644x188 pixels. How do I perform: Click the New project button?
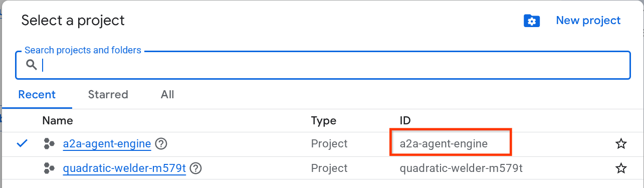[588, 21]
